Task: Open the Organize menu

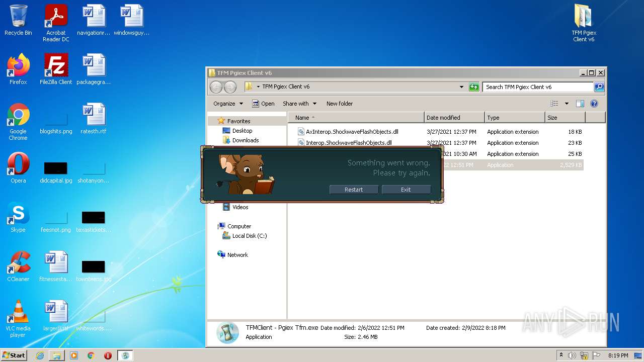Action: point(228,104)
